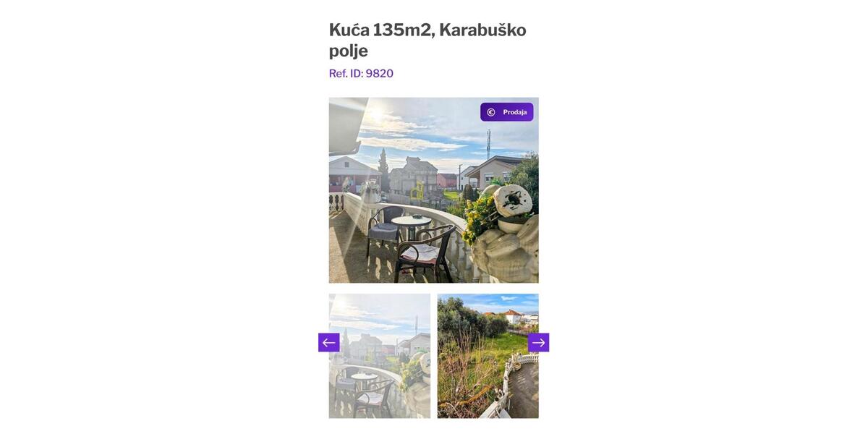Image resolution: width=868 pixels, height=434 pixels.
Task: Click the Karabuško text in the title
Action: 482,30
